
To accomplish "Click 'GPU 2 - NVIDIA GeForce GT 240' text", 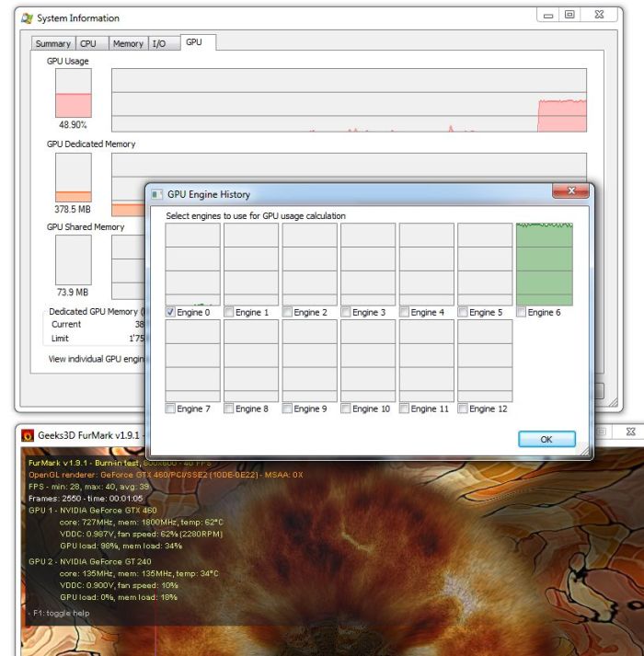I will point(90,561).
